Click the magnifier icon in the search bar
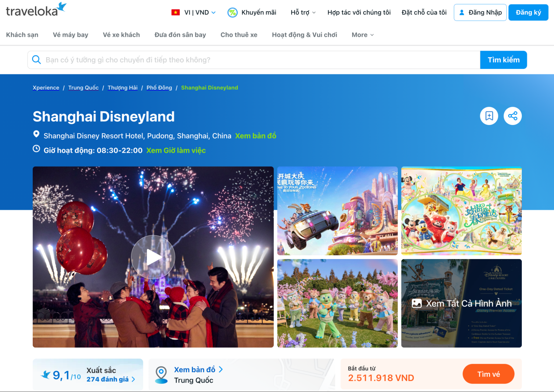Image resolution: width=554 pixels, height=392 pixels. 37,60
